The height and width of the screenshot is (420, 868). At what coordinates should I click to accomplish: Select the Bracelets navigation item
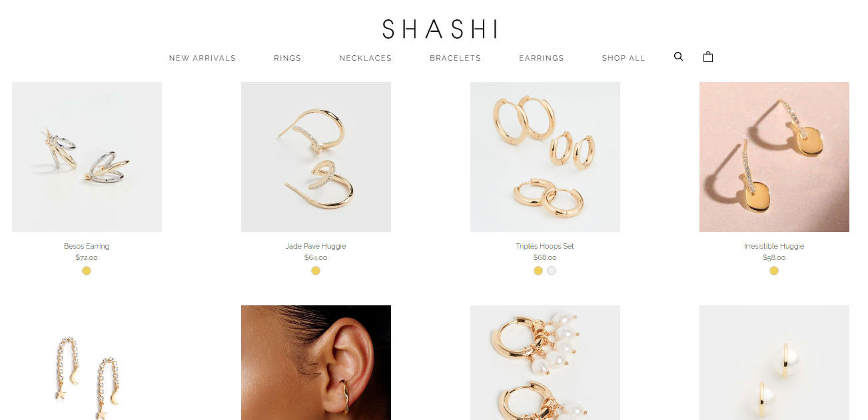(x=456, y=58)
